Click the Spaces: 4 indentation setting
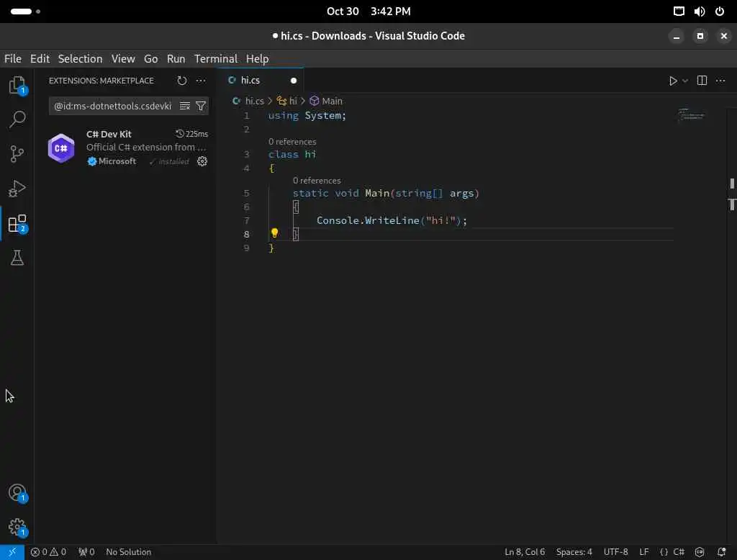 (x=574, y=551)
